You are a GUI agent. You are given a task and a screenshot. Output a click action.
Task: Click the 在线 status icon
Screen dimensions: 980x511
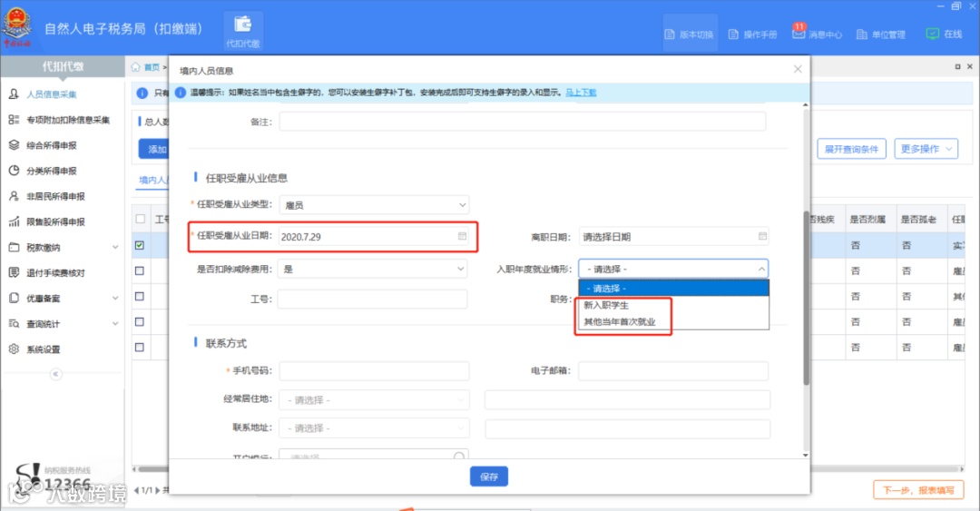pos(932,34)
